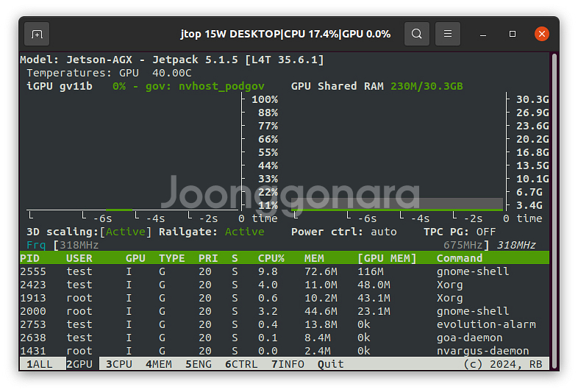Click the Command column header
The width and height of the screenshot is (578, 392).
point(460,258)
